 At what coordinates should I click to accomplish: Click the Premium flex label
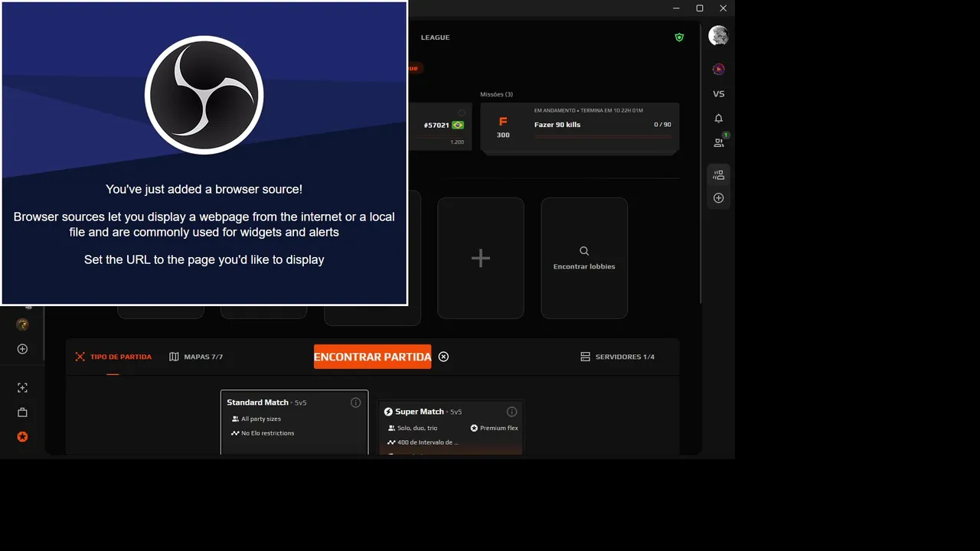coord(499,429)
